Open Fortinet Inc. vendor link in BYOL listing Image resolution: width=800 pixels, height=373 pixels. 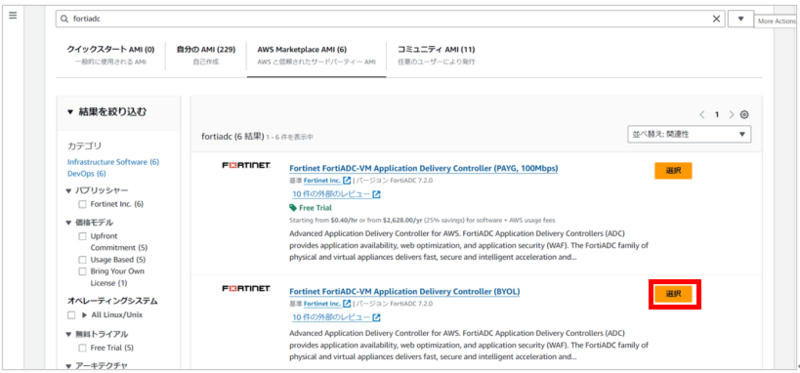pyautogui.click(x=322, y=304)
